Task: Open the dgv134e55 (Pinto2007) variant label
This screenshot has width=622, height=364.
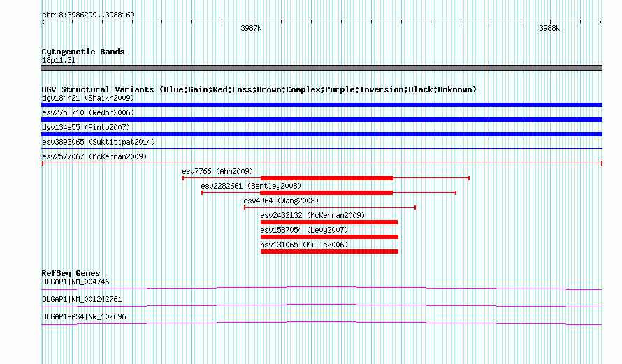Action: [86, 127]
